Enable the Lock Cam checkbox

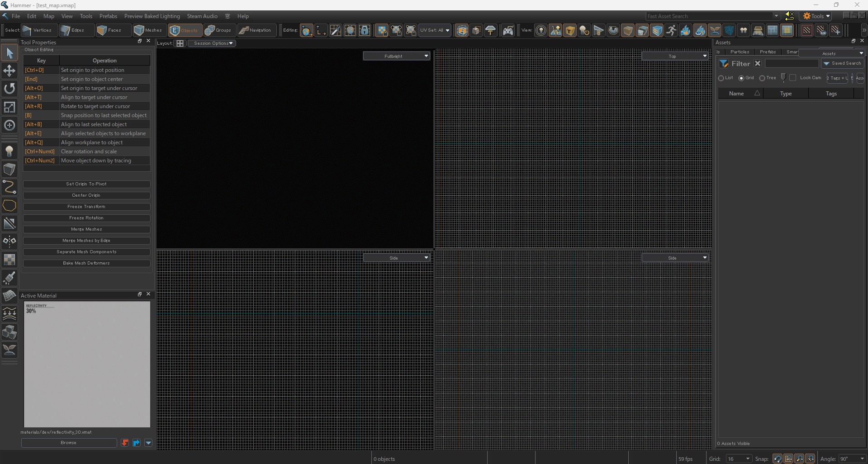793,78
